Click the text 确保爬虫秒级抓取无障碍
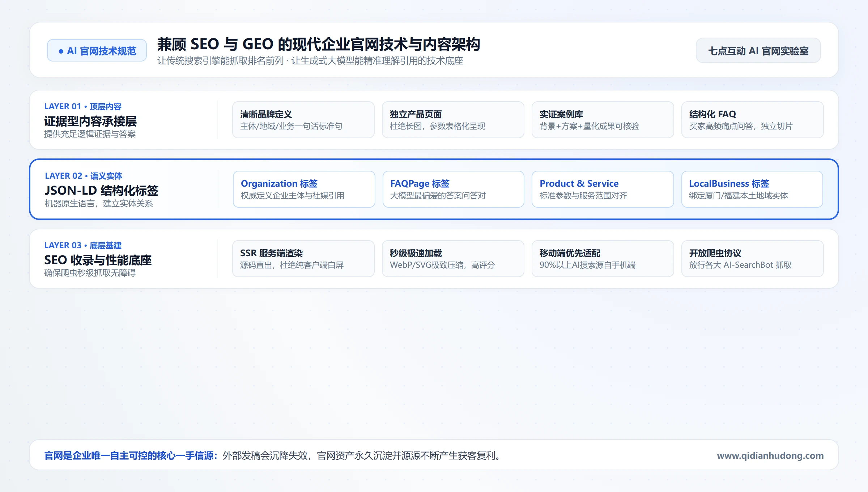 coord(90,273)
